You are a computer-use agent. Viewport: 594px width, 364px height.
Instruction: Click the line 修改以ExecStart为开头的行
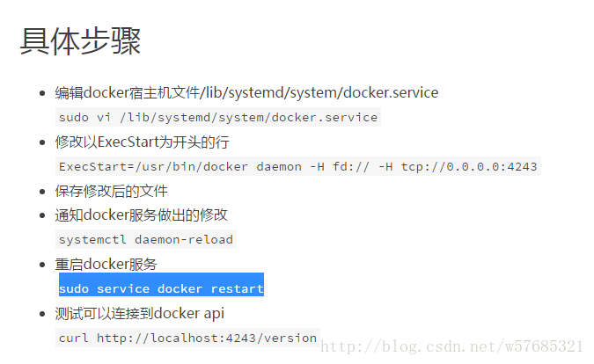(x=142, y=142)
